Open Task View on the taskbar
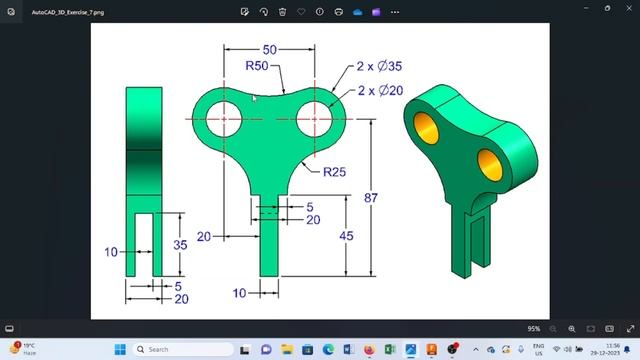The width and height of the screenshot is (640, 360). click(x=244, y=349)
